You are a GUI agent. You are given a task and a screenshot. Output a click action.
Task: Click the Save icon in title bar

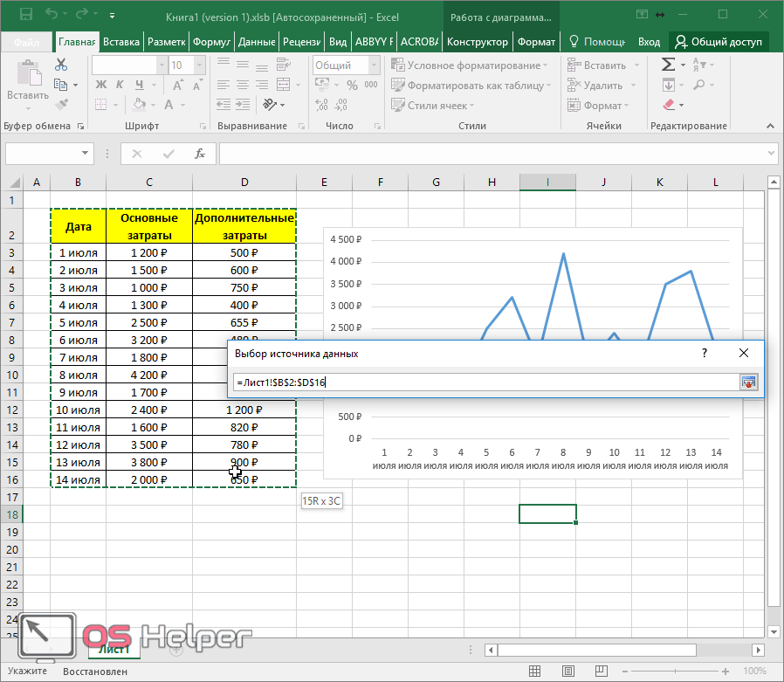25,15
